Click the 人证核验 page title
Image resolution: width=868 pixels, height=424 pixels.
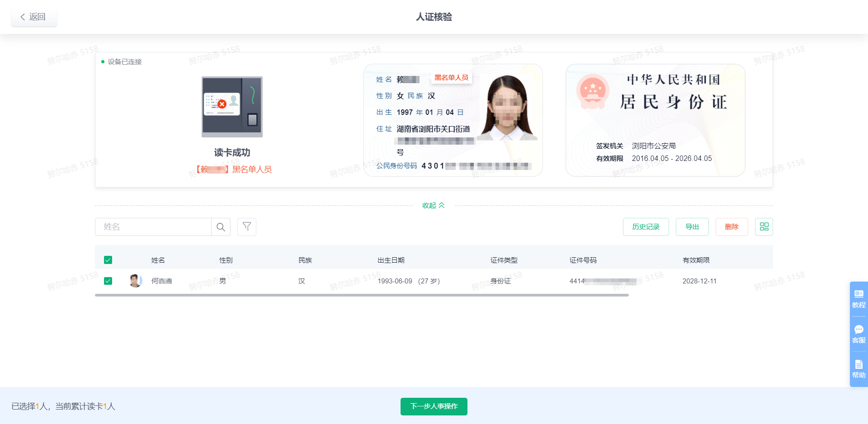[434, 17]
